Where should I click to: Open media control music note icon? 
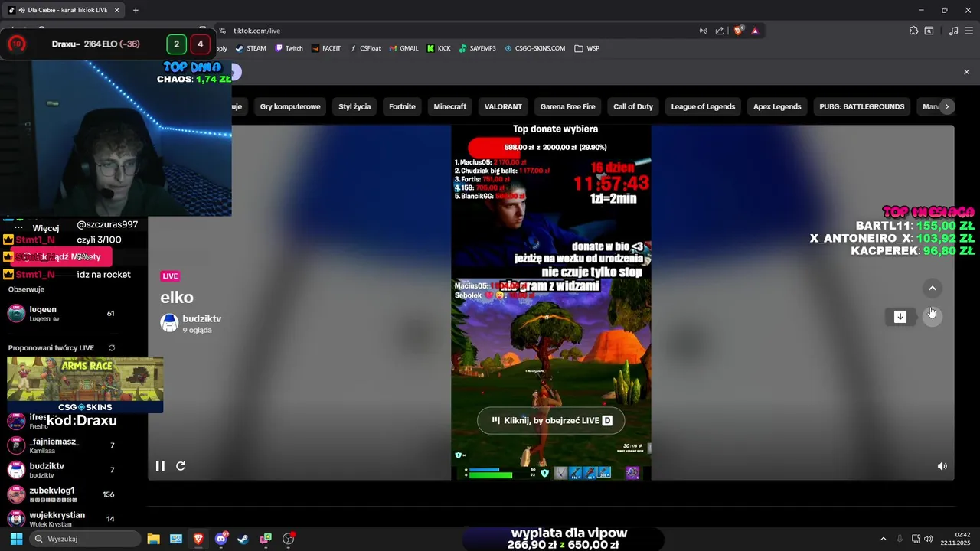953,31
